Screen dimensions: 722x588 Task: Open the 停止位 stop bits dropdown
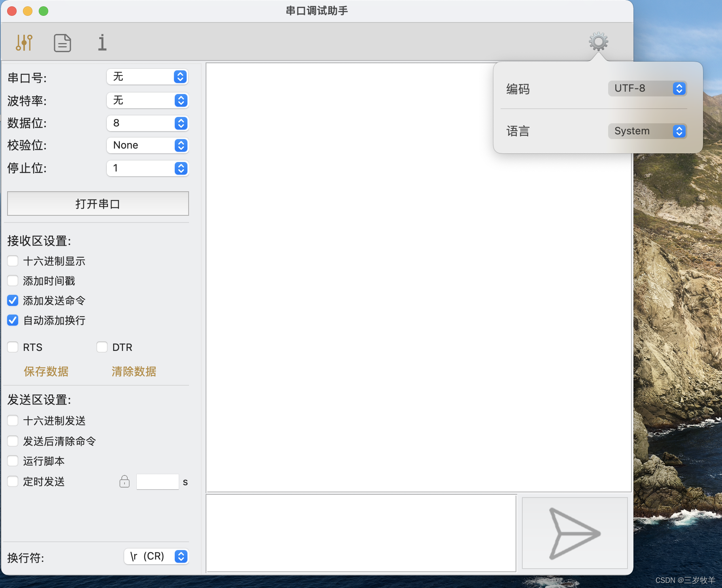click(147, 168)
